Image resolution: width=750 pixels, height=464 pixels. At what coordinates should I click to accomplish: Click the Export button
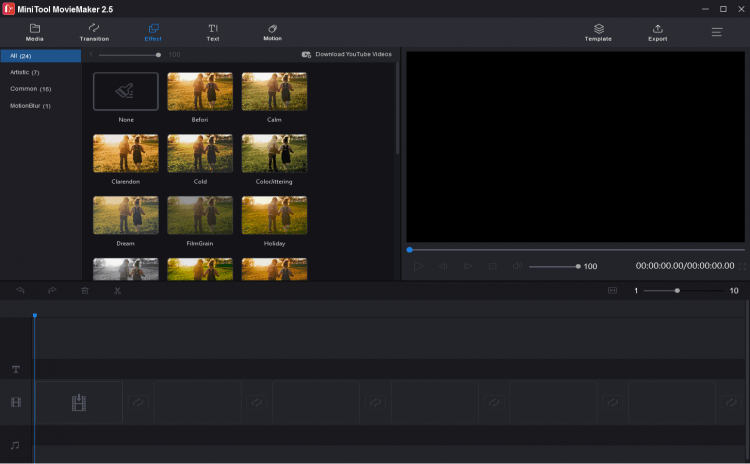point(657,32)
